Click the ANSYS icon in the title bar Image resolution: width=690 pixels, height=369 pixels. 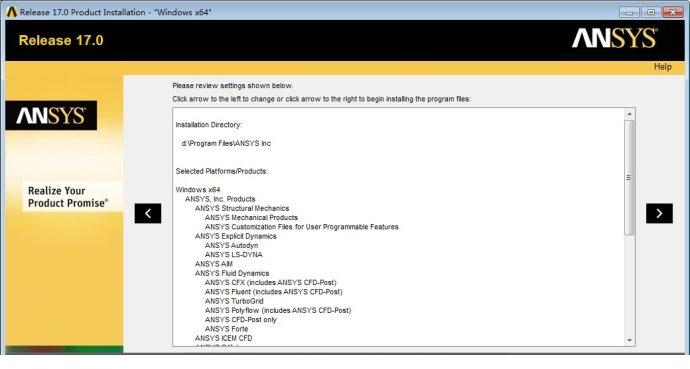11,12
